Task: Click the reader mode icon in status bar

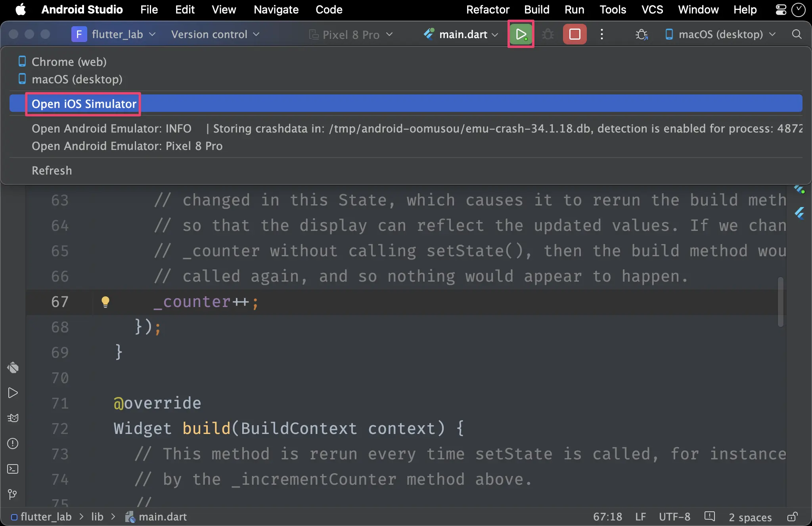Action: (709, 516)
